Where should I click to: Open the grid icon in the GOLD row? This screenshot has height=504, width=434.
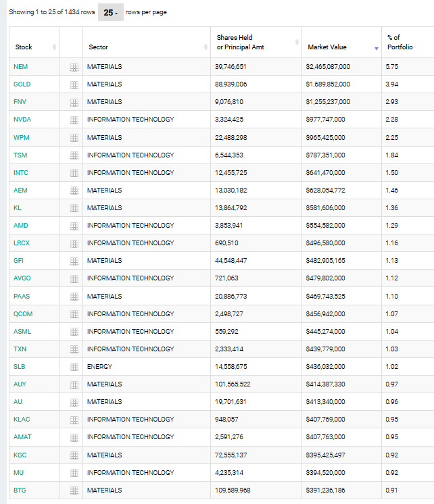[74, 85]
